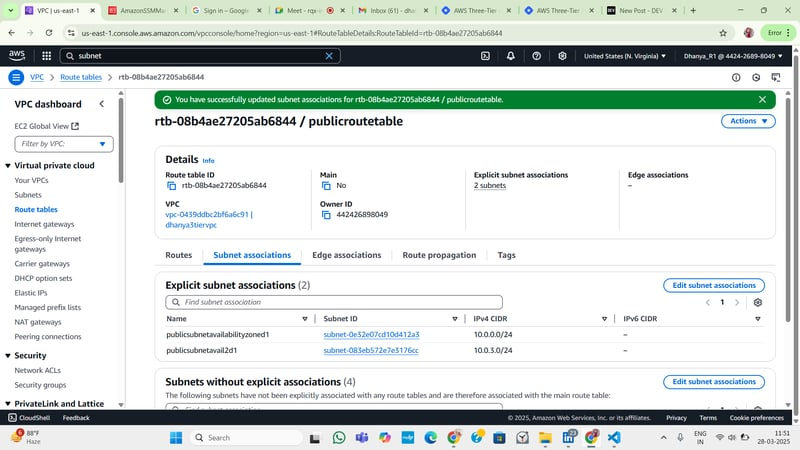Select the Subnet associations tab
The image size is (800, 450).
point(252,255)
